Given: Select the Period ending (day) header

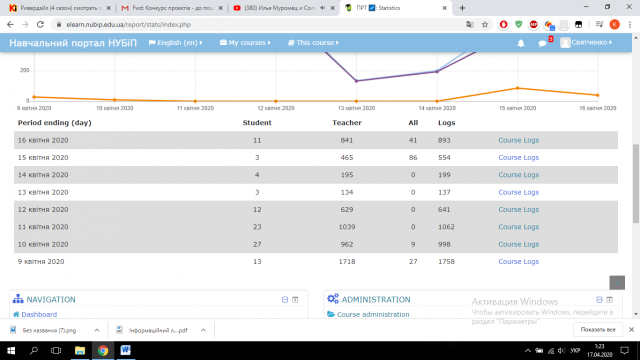Looking at the screenshot, I should click(54, 123).
